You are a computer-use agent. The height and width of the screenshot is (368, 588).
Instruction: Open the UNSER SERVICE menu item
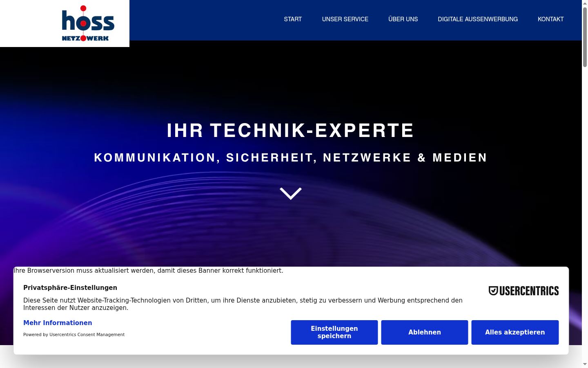click(345, 19)
